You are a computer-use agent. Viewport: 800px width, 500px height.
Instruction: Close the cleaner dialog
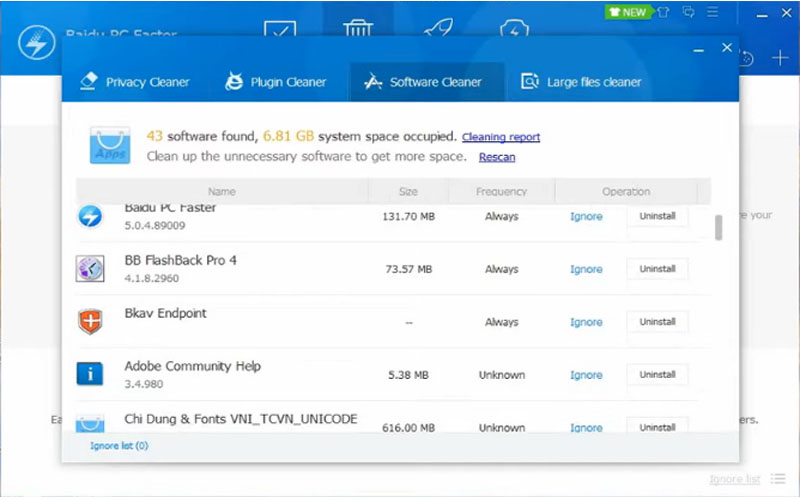(x=727, y=48)
